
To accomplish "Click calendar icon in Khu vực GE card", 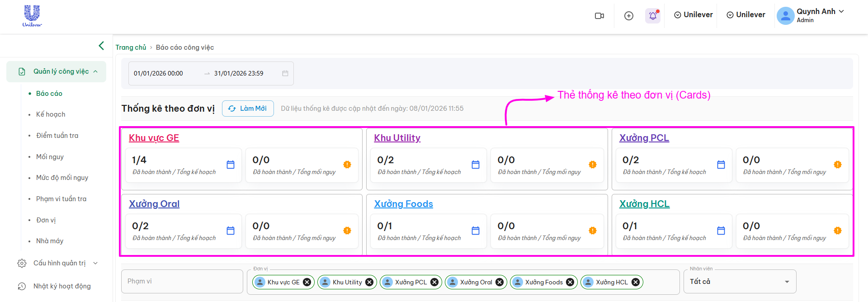I will click(x=231, y=165).
